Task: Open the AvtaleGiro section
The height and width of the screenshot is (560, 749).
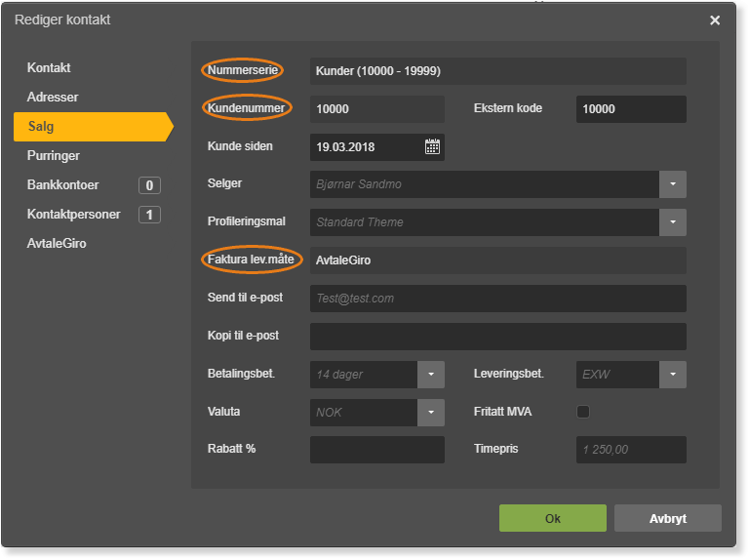Action: 57,243
